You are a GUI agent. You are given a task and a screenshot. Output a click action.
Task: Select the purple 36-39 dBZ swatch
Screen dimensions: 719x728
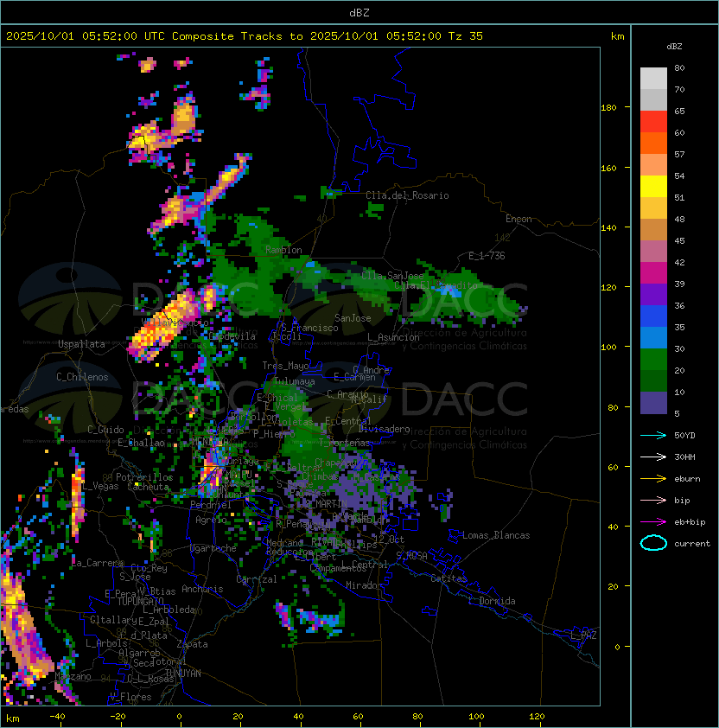pos(653,294)
